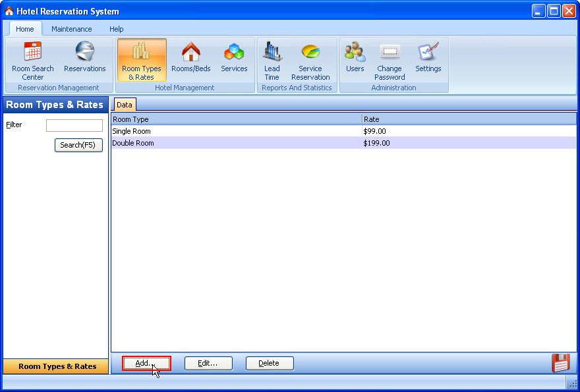Select the Data tab
Screen dimensions: 580x392
pyautogui.click(x=124, y=104)
